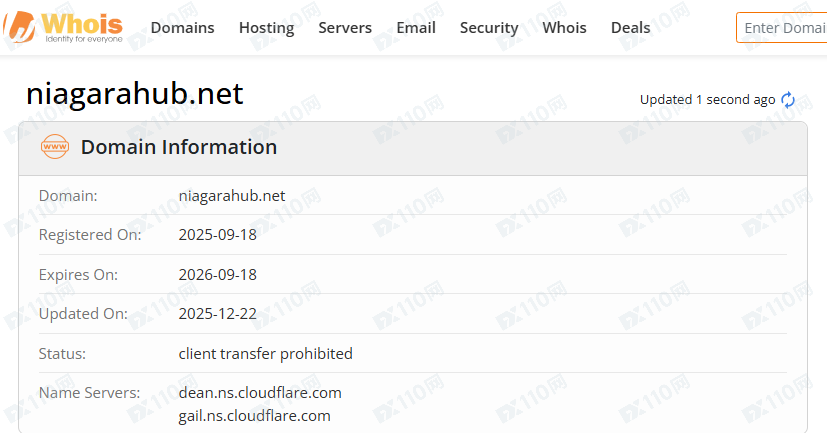Image resolution: width=827 pixels, height=433 pixels.
Task: Click the dean.ns.cloudflare.com name server
Action: pyautogui.click(x=260, y=392)
